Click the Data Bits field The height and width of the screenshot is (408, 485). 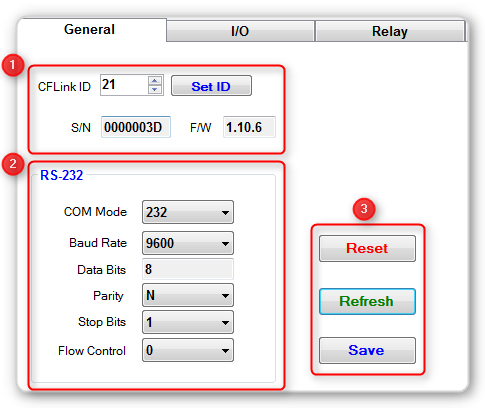tap(188, 269)
